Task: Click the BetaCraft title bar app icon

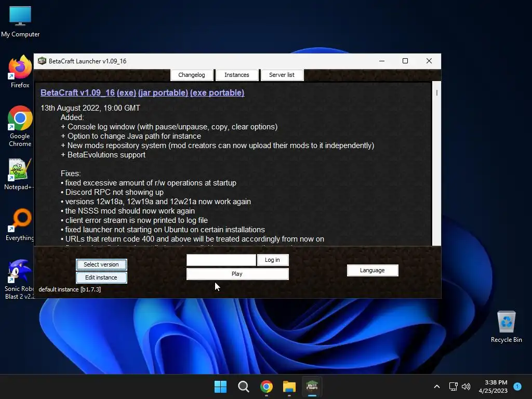Action: click(42, 61)
